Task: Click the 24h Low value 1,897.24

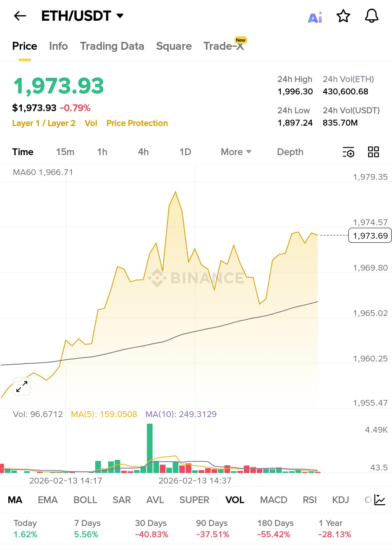Action: click(x=295, y=123)
